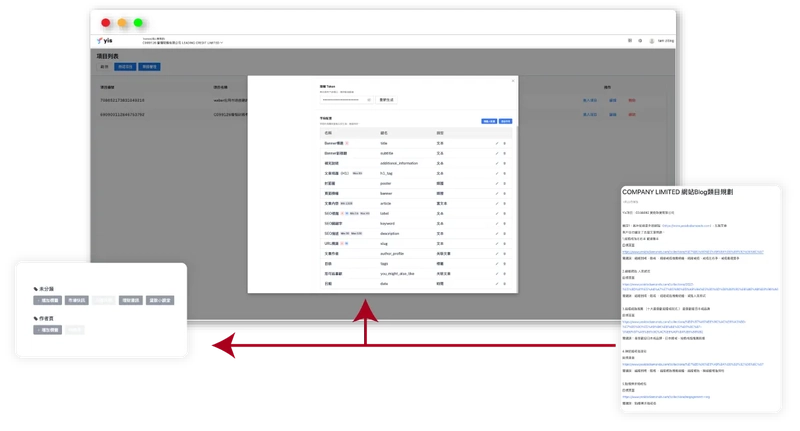This screenshot has width=800, height=431.
Task: Edit the title field row pencil icon
Action: coord(497,144)
